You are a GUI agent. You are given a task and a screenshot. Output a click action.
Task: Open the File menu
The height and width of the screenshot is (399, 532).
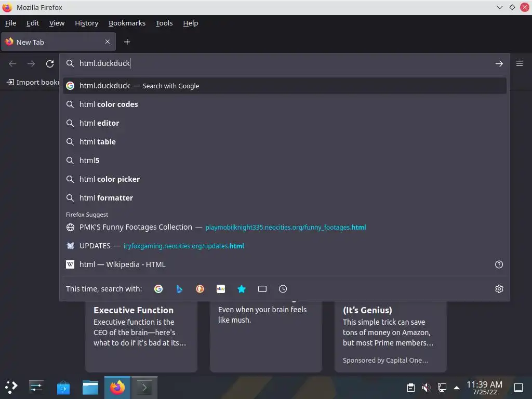[10, 23]
